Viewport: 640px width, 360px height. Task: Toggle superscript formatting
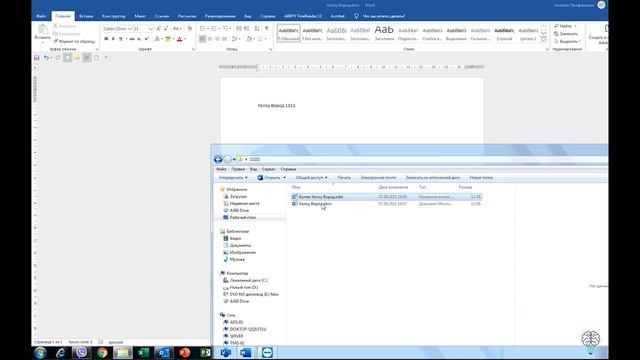click(147, 39)
